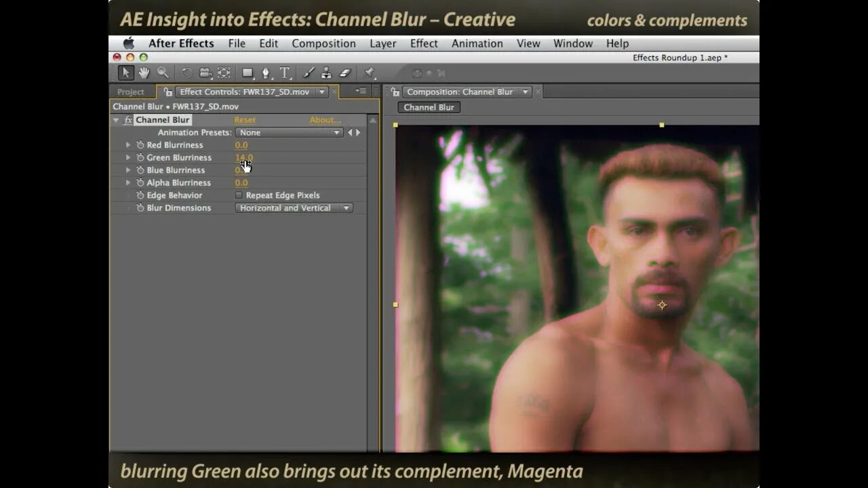Toggle Blue Blurriness stopwatch
868x488 pixels.
(x=140, y=170)
